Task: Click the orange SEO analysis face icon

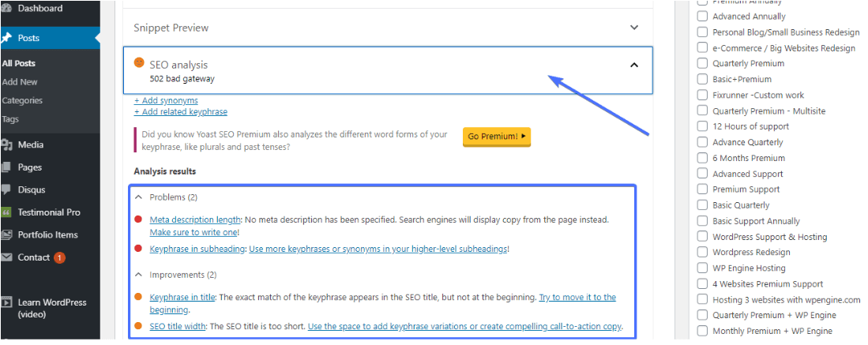Action: click(x=139, y=62)
